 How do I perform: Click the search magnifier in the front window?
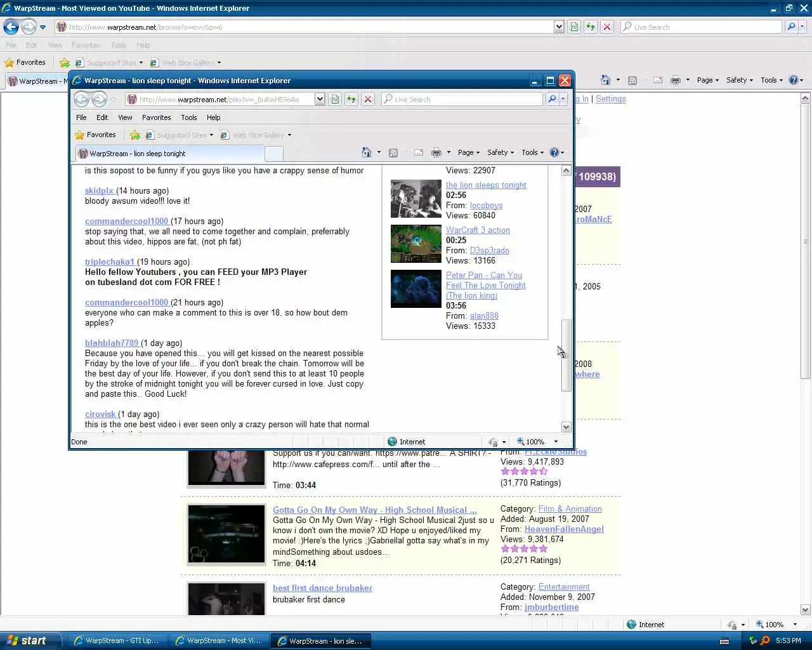click(x=552, y=99)
